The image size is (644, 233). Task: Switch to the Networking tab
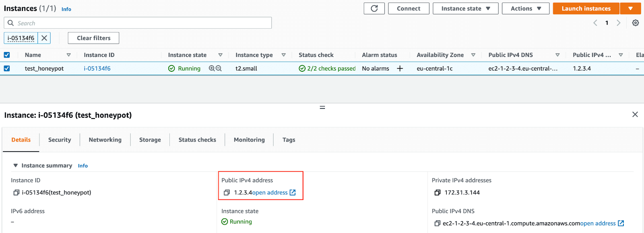pyautogui.click(x=105, y=140)
